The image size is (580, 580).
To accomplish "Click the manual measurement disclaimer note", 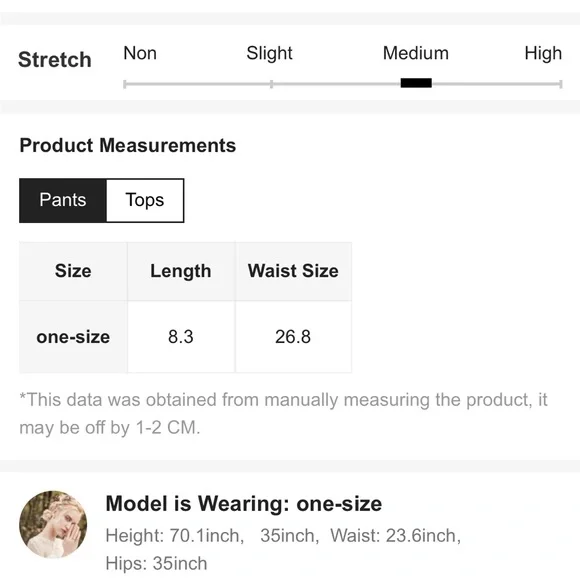I will pyautogui.click(x=283, y=414).
